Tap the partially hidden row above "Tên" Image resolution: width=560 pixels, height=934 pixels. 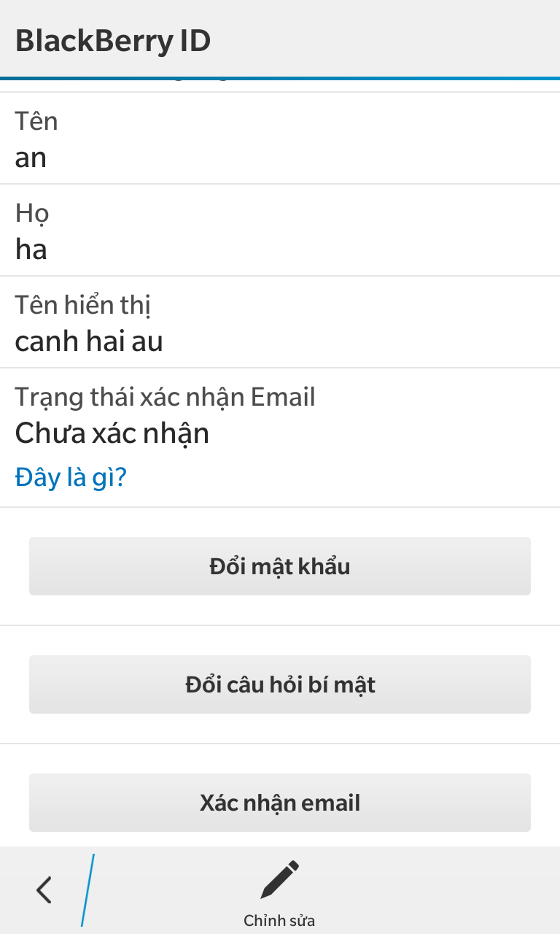(x=280, y=85)
